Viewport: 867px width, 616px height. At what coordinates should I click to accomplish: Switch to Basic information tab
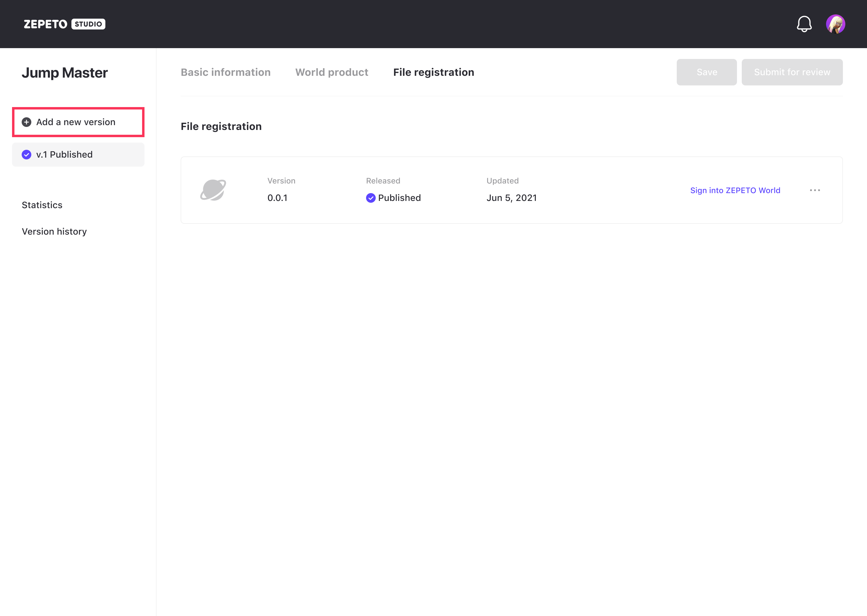[225, 72]
